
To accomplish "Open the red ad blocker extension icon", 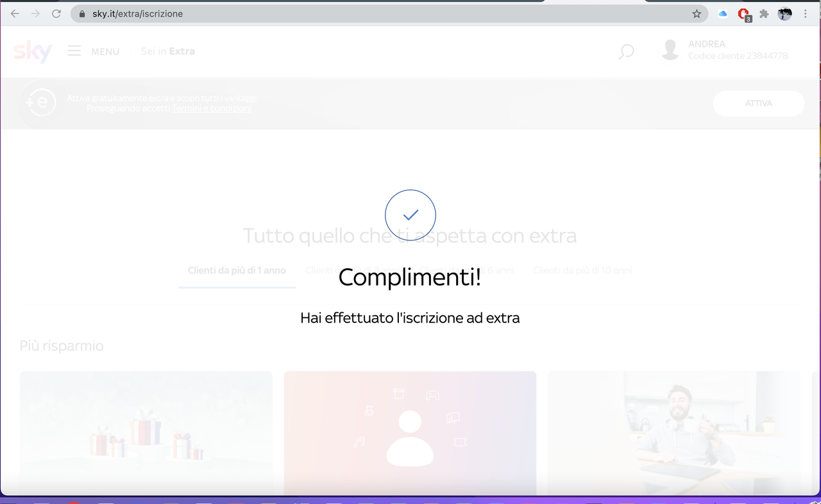I will (x=744, y=14).
